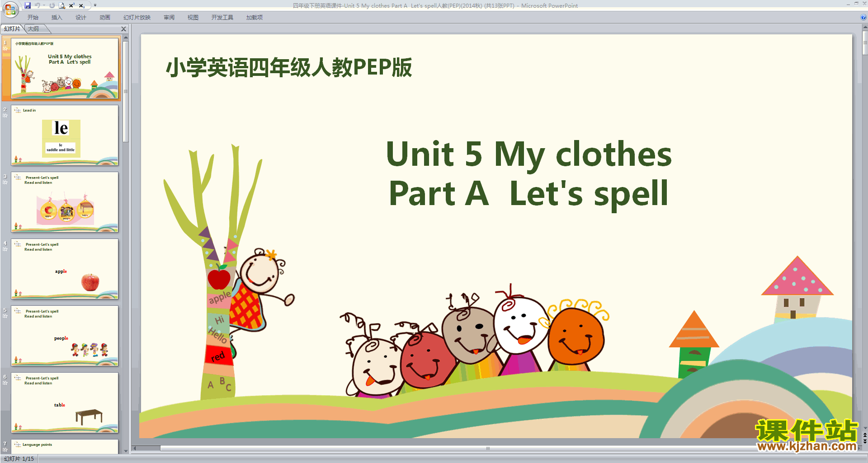The width and height of the screenshot is (868, 463).
Task: Open the Office button menu
Action: coord(10,9)
